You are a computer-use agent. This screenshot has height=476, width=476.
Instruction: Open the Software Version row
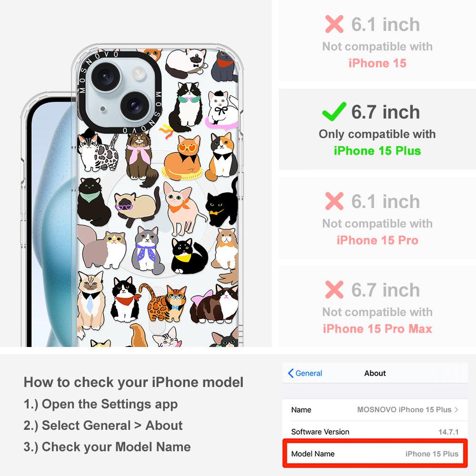(x=375, y=432)
